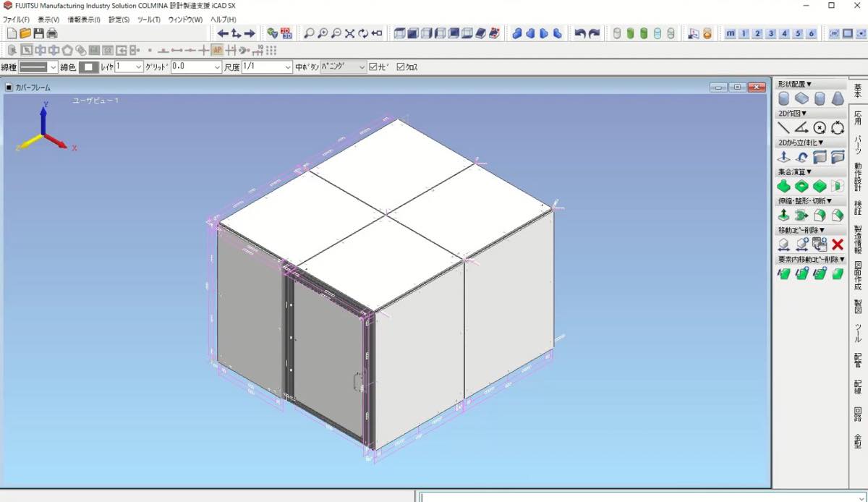
Task: Select the 2D line drawing tool
Action: point(784,128)
